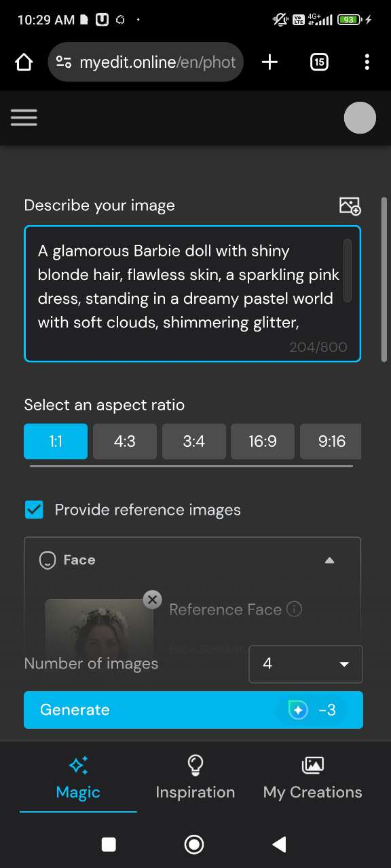
Task: Open Inspiration via the lightbulb icon
Action: tap(195, 765)
